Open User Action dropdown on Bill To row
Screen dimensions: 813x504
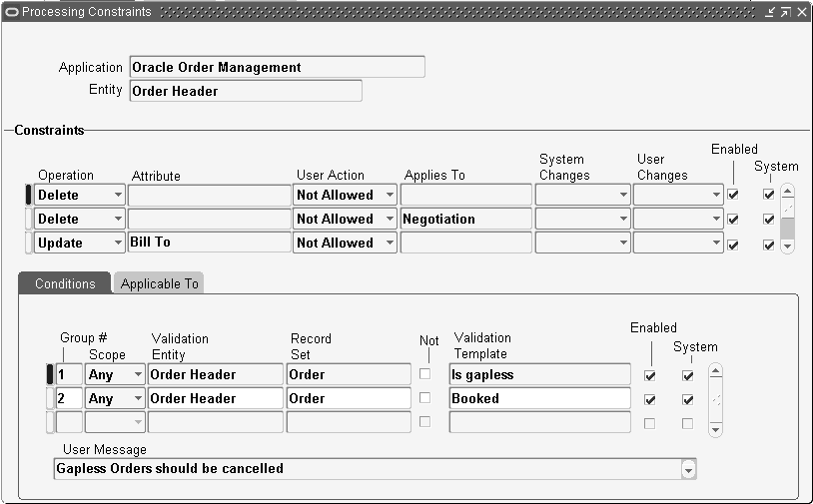[x=390, y=243]
